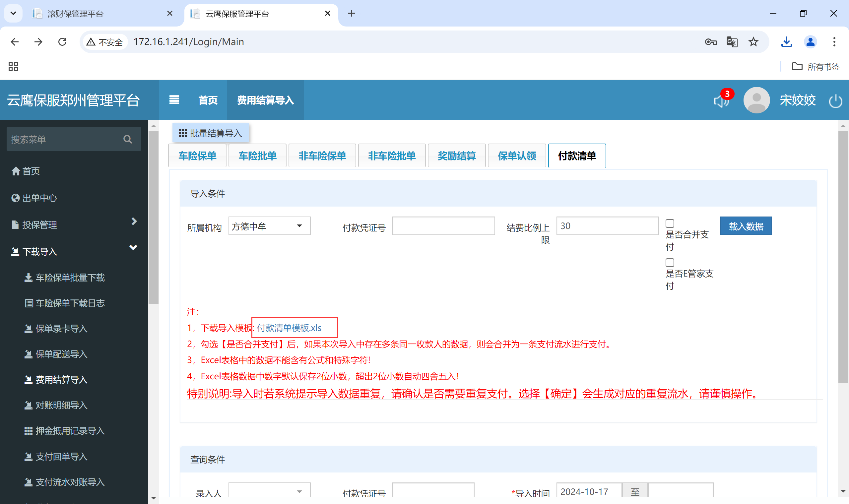849x504 pixels.
Task: Switch to the 奖励结算 tab
Action: pos(456,156)
